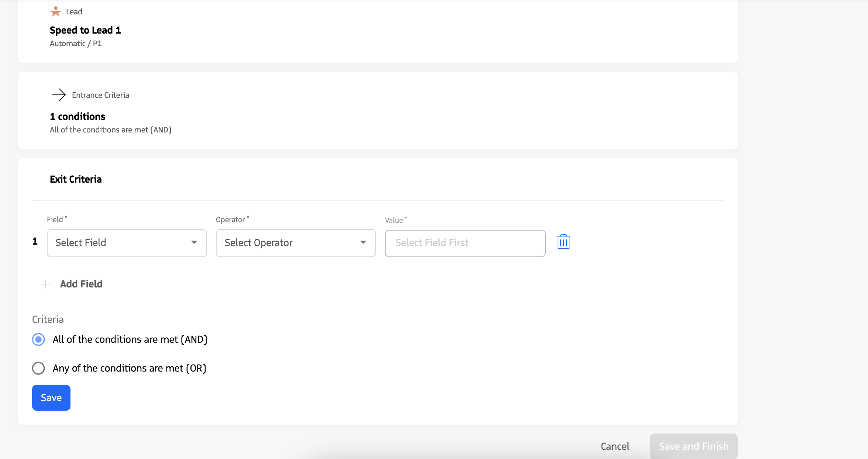Delete condition row 1 with trash icon

tap(563, 242)
